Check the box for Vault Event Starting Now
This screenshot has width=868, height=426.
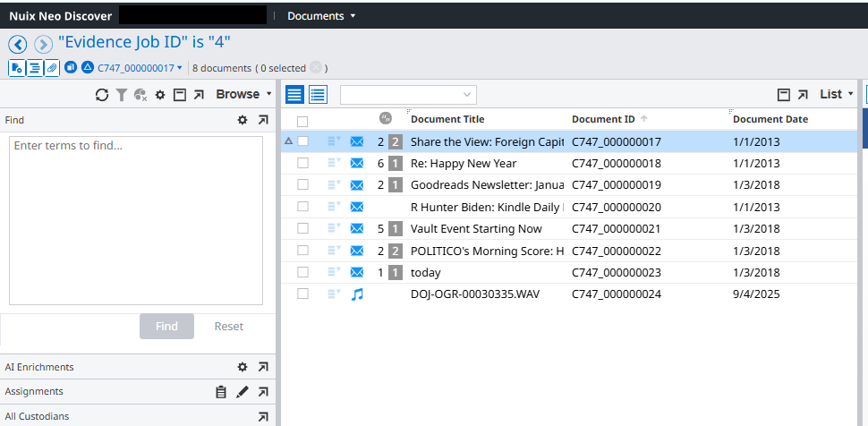click(x=302, y=228)
